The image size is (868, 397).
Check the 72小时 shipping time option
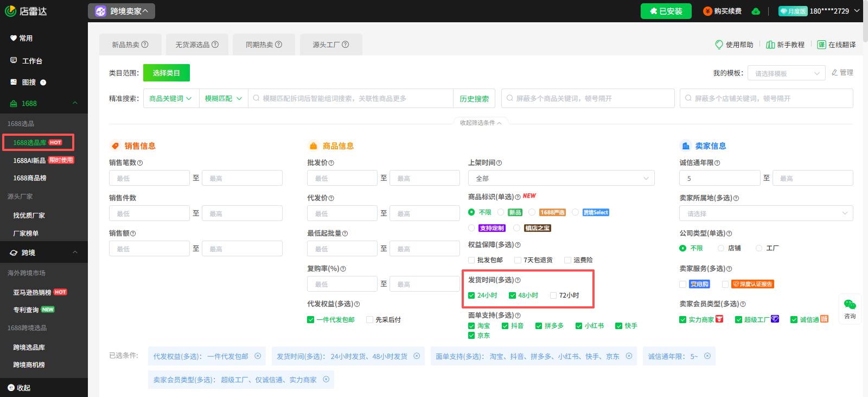[553, 295]
